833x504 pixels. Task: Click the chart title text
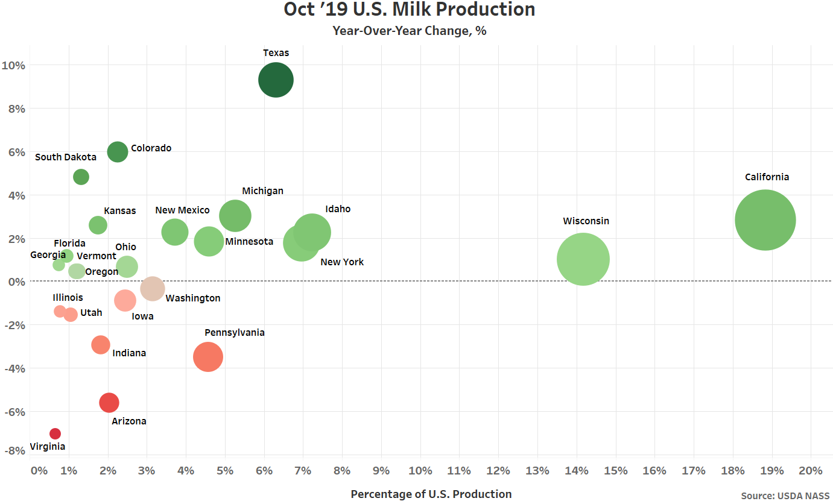pos(410,10)
